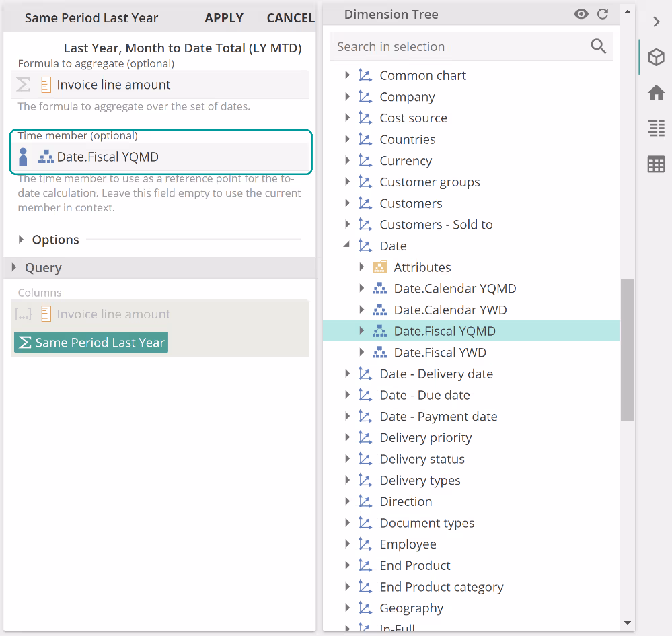Open the home icon in sidebar

(656, 93)
